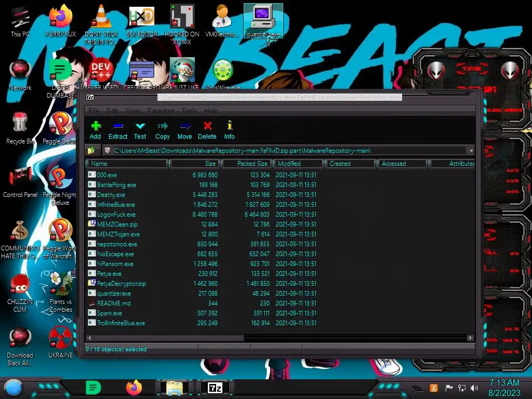The width and height of the screenshot is (532, 399).
Task: Click the horizontal scrollbar right arrow
Action: coord(470,338)
